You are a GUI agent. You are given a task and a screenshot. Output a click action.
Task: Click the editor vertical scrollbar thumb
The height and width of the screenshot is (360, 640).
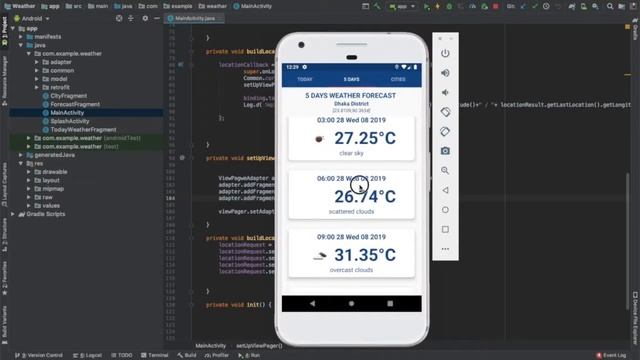[628, 241]
